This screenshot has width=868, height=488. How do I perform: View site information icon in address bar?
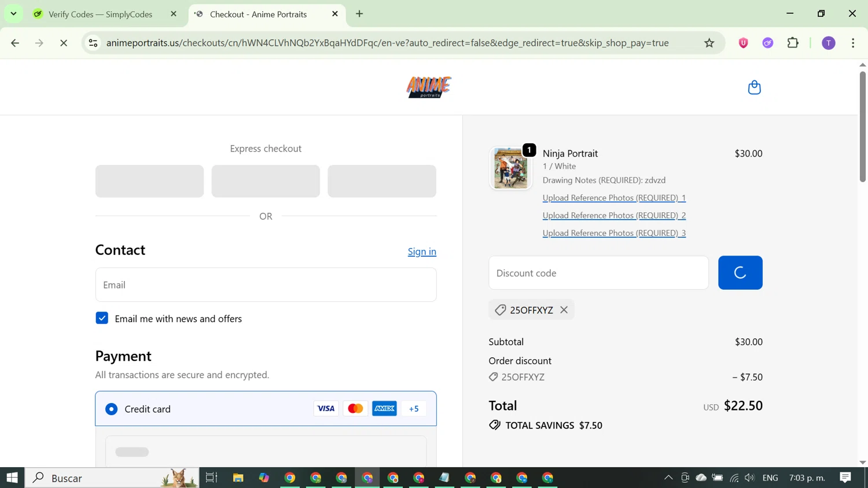[93, 43]
